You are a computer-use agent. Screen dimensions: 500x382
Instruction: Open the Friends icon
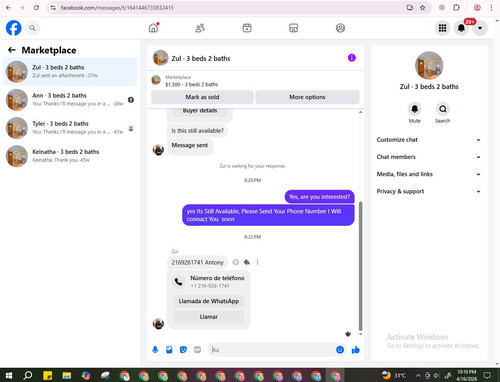click(200, 28)
